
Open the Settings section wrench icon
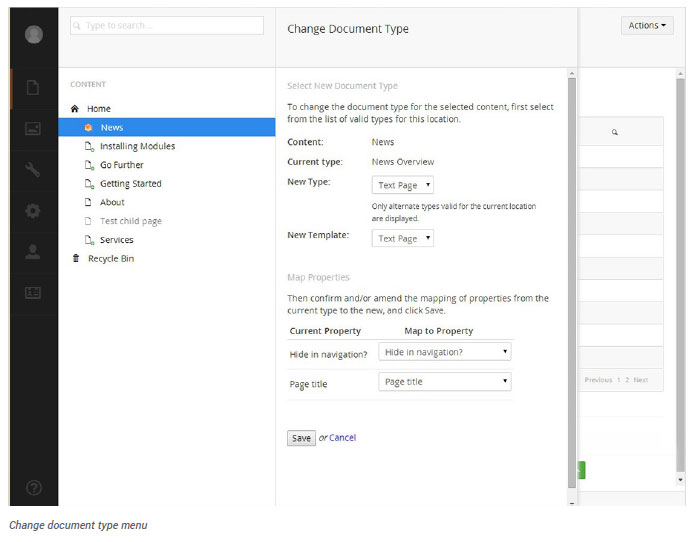pos(33,169)
